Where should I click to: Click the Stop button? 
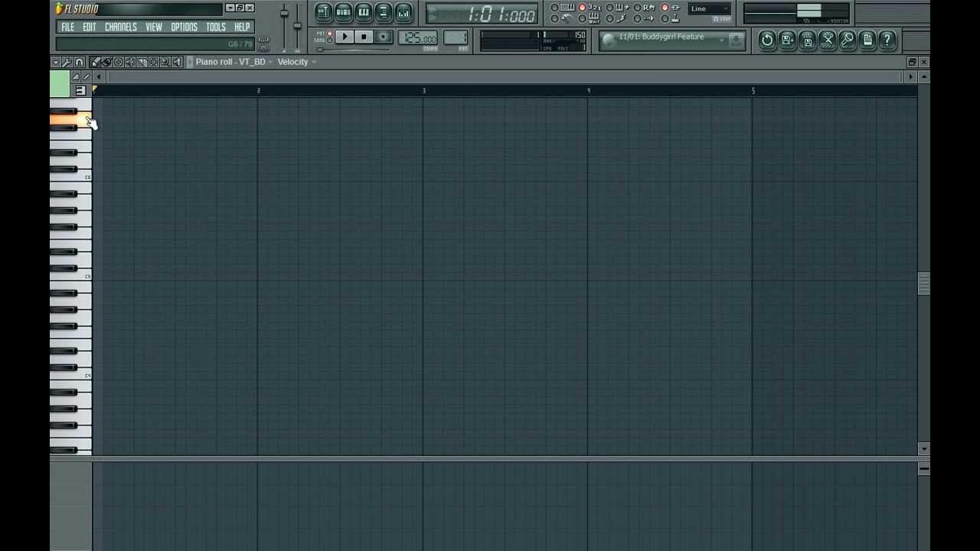click(364, 37)
